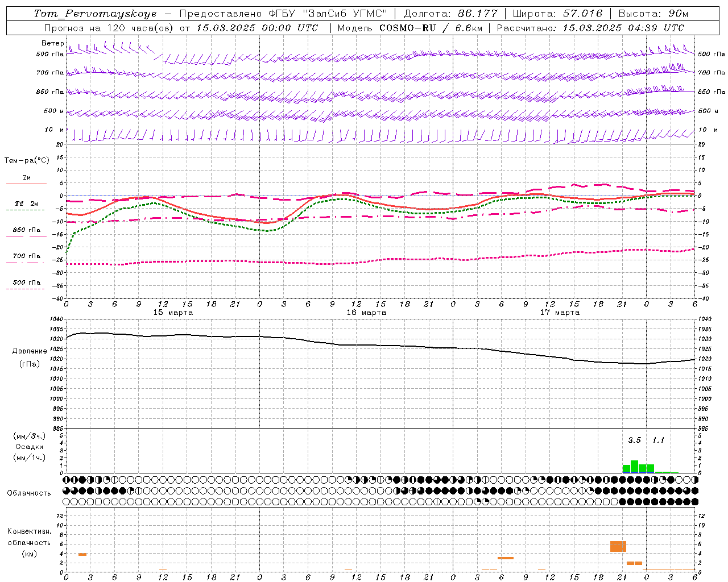Click the (мм/1ч.) unit label
The height and width of the screenshot is (582, 728).
pyautogui.click(x=30, y=458)
